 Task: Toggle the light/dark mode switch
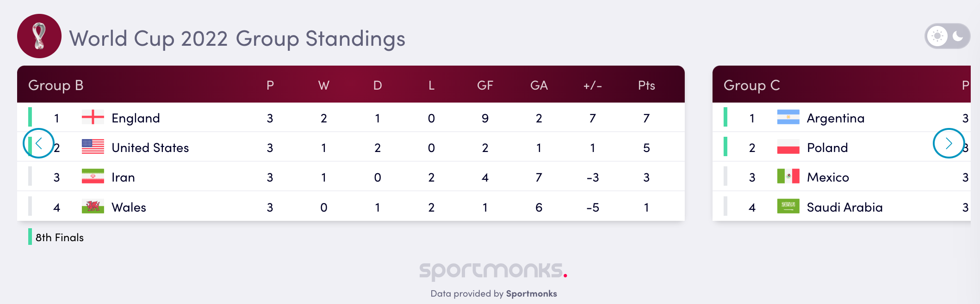947,36
